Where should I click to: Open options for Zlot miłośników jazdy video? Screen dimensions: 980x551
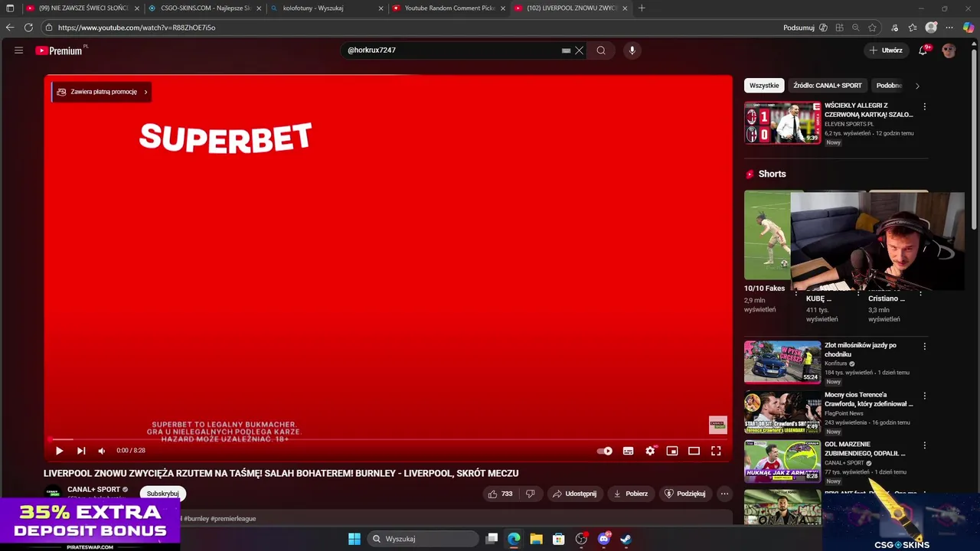924,347
